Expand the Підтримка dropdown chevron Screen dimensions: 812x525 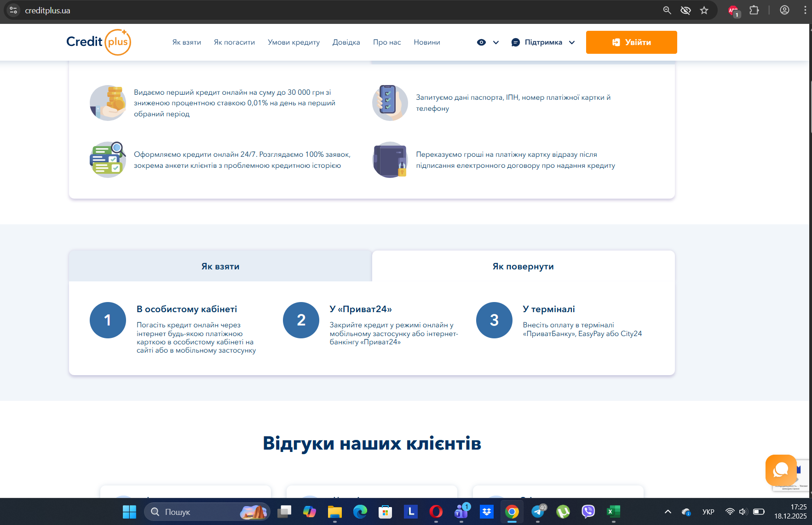point(572,42)
